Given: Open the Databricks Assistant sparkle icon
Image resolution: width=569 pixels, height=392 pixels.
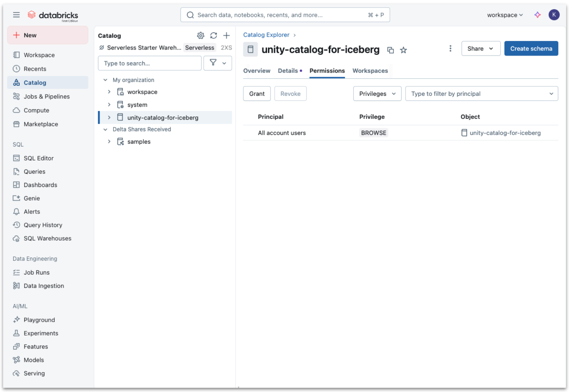Looking at the screenshot, I should point(537,15).
